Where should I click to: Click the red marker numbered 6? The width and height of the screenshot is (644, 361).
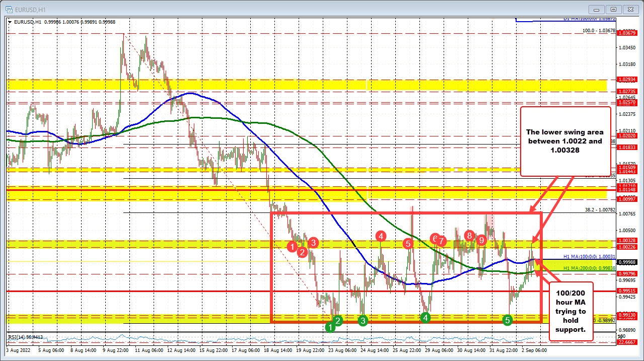434,239
